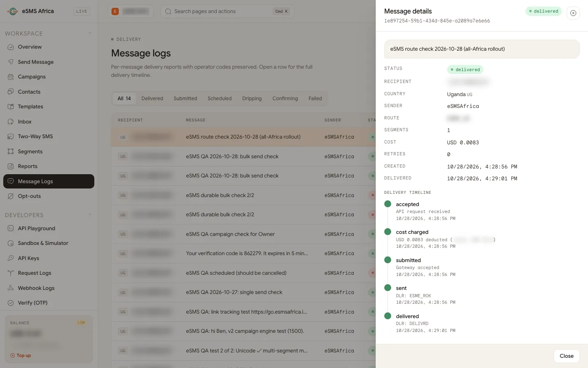This screenshot has width=588, height=368.
Task: Switch to the Submitted tab
Action: tap(185, 99)
